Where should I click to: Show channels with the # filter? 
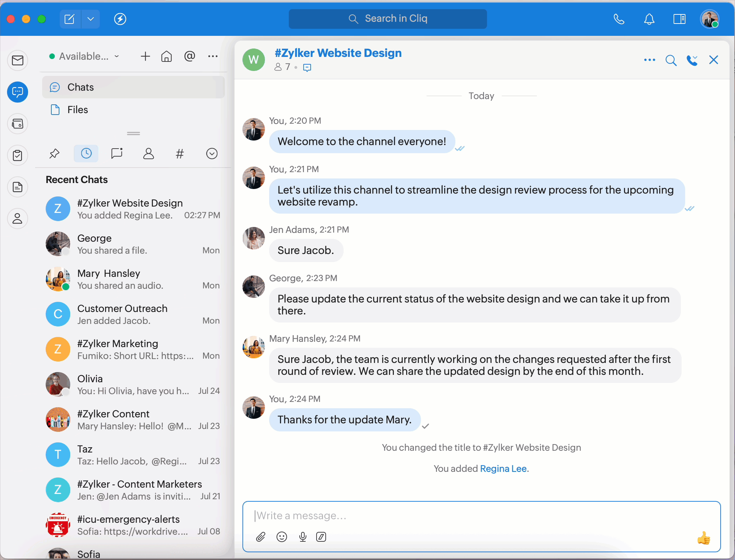[180, 154]
